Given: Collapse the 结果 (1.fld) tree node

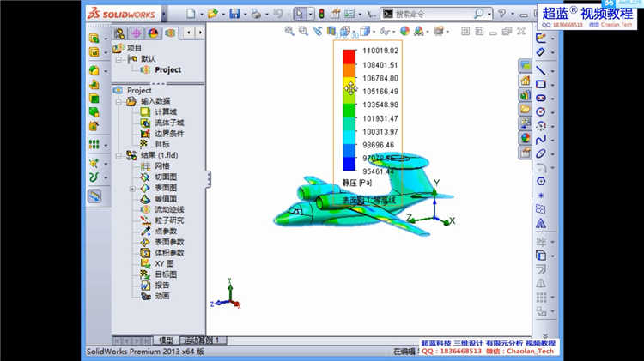Looking at the screenshot, I should [x=118, y=156].
